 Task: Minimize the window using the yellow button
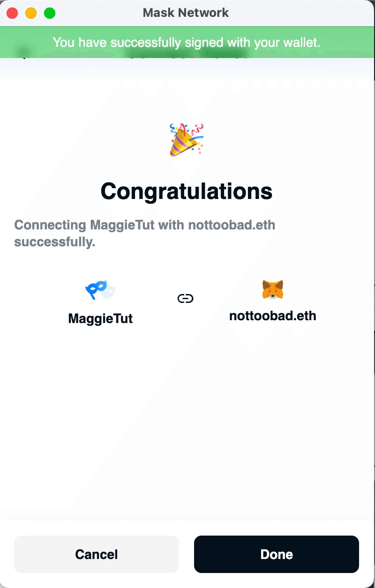click(31, 13)
